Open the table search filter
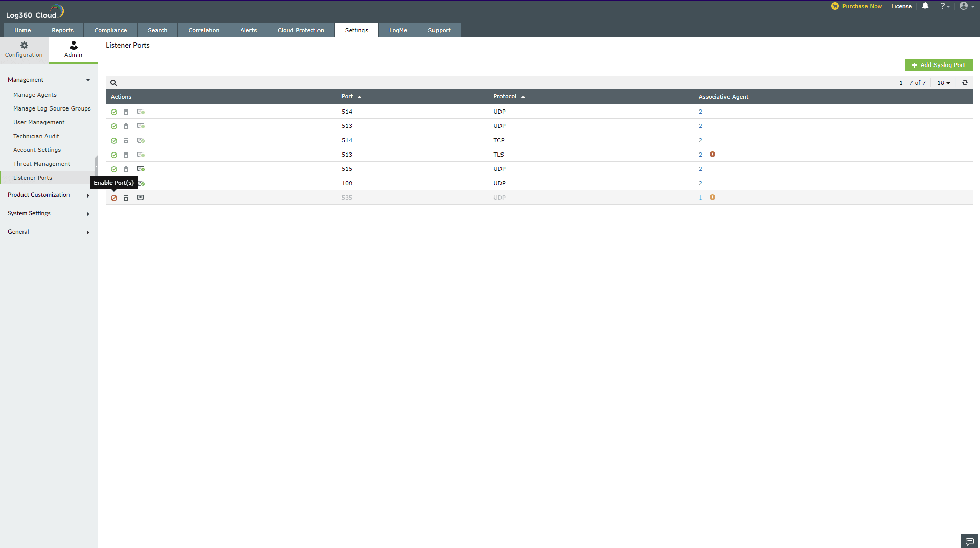Image resolution: width=980 pixels, height=548 pixels. coord(114,83)
